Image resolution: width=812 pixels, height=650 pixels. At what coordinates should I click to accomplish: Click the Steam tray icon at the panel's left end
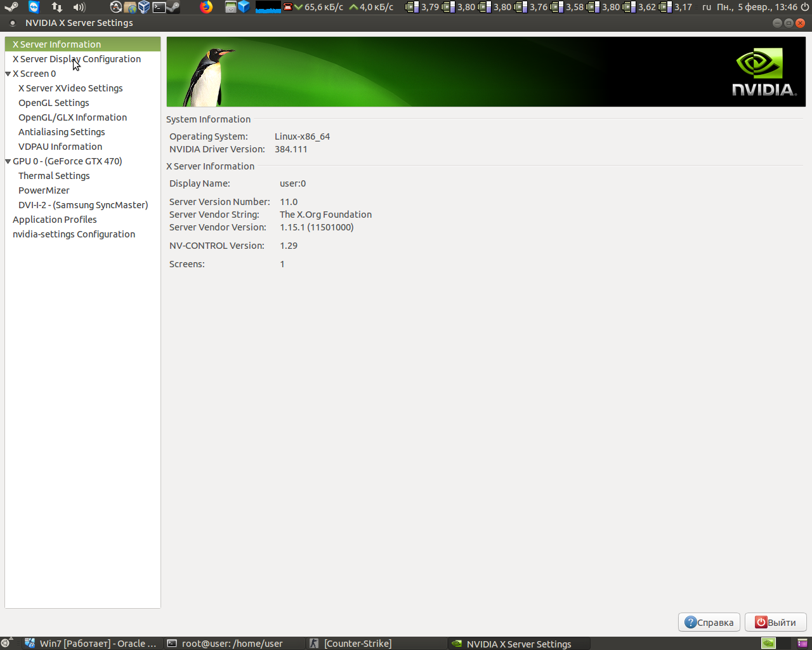click(11, 7)
